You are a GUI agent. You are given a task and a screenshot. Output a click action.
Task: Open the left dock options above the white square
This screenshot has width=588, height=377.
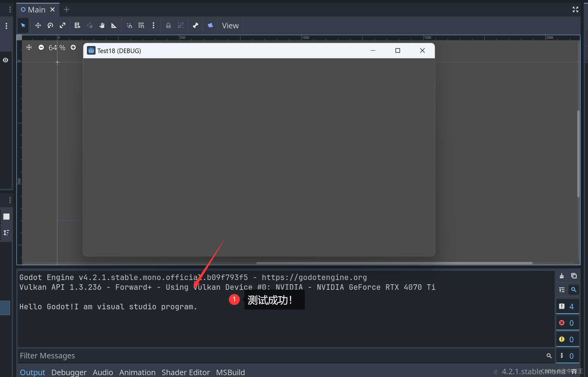10,200
